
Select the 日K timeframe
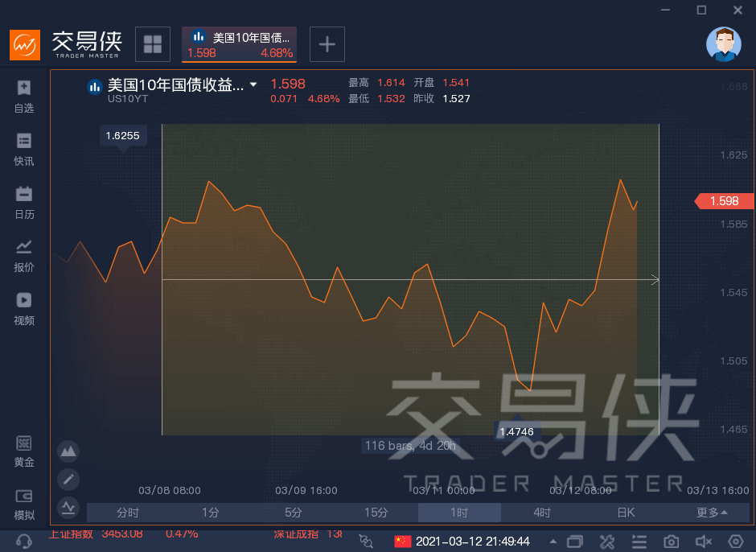(626, 513)
